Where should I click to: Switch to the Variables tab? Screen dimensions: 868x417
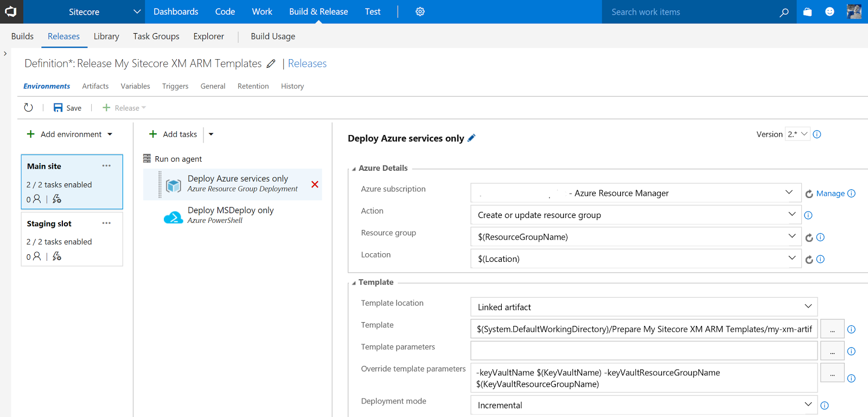[135, 86]
